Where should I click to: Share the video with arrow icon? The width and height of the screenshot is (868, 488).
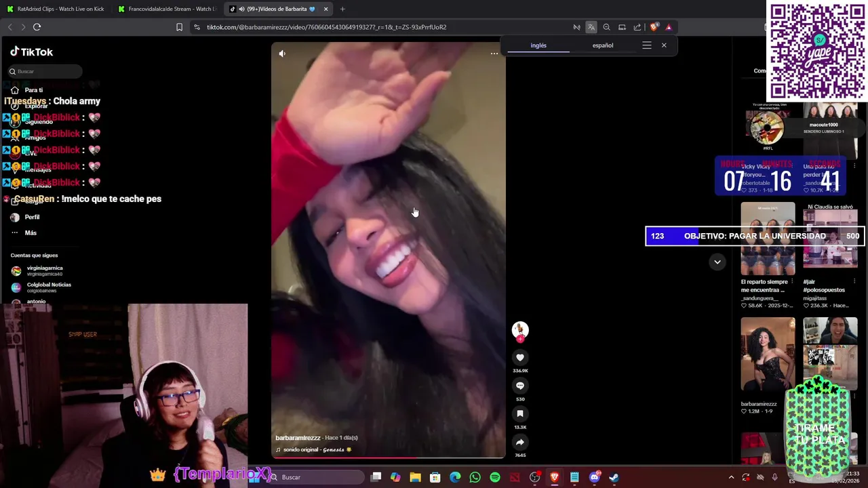tap(520, 442)
